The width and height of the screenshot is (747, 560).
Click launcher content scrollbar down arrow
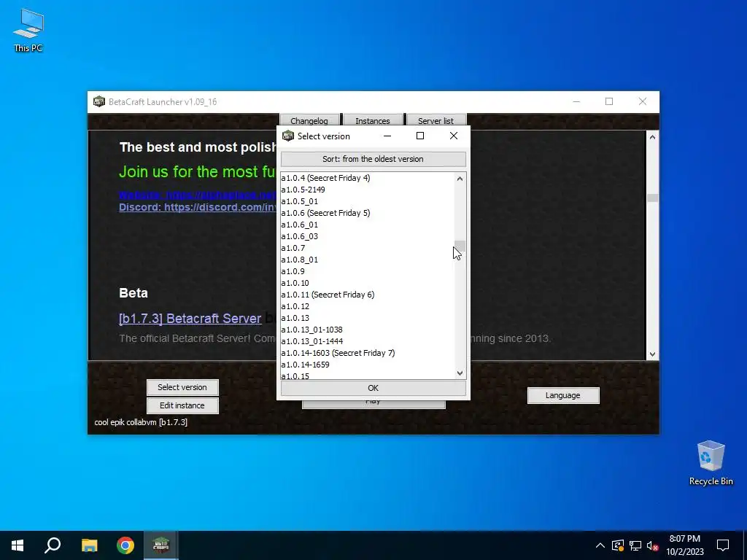[x=652, y=354]
